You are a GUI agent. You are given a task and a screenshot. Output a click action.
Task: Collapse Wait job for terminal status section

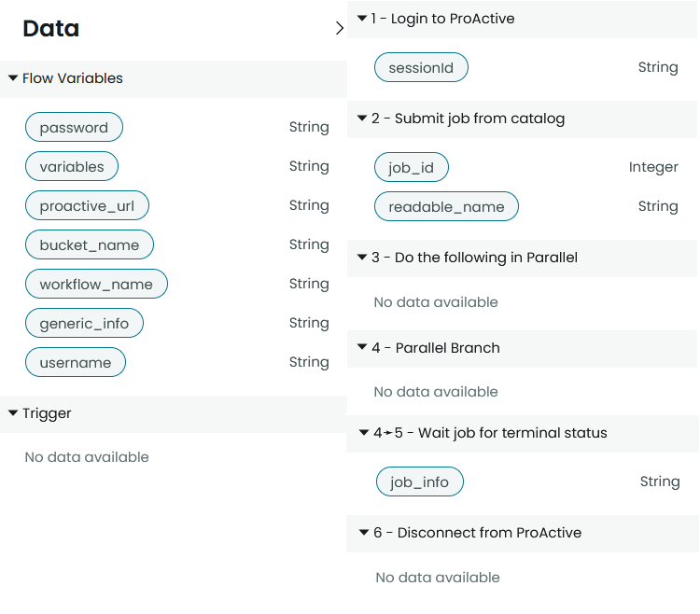tap(364, 432)
